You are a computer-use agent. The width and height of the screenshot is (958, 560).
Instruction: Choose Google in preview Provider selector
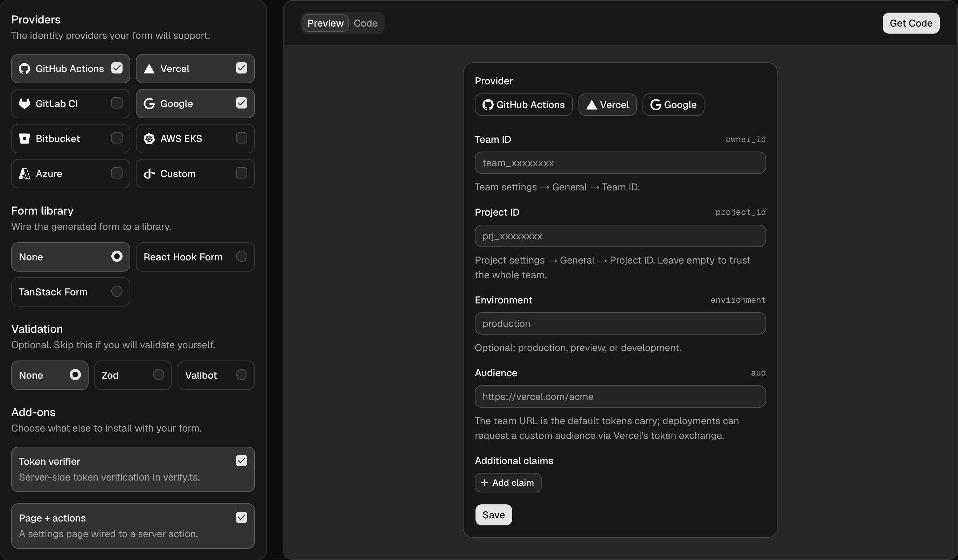pos(673,105)
